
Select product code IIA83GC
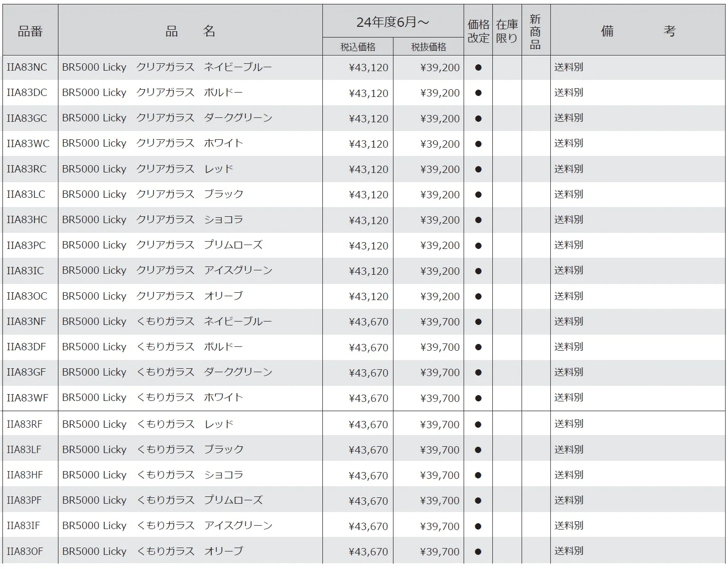point(27,118)
